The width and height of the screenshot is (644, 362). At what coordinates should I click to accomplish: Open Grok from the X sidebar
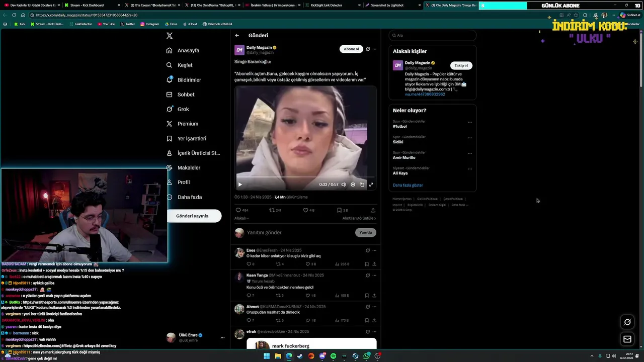point(178,109)
